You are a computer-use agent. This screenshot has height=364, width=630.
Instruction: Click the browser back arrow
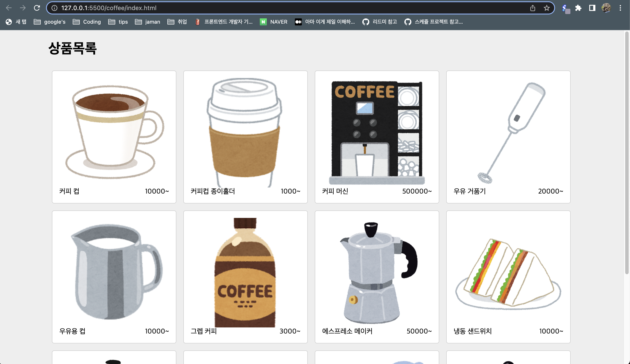point(9,8)
